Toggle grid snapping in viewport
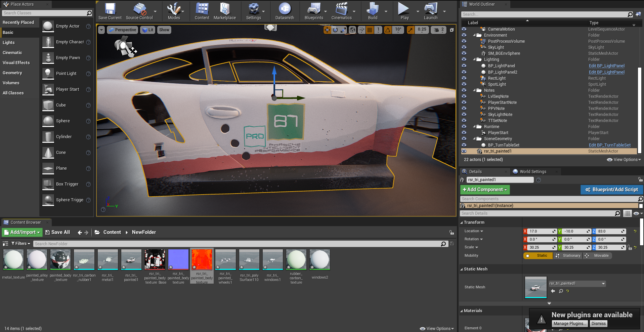644x332 pixels. coord(370,30)
